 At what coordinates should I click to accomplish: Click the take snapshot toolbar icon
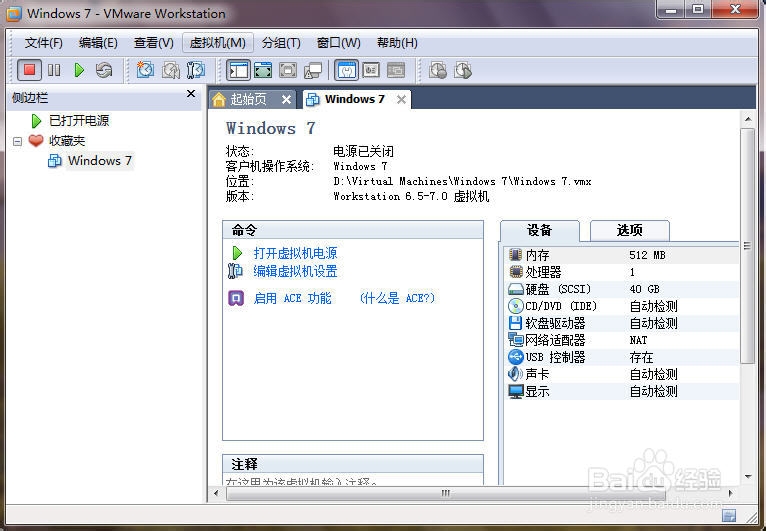(x=145, y=70)
